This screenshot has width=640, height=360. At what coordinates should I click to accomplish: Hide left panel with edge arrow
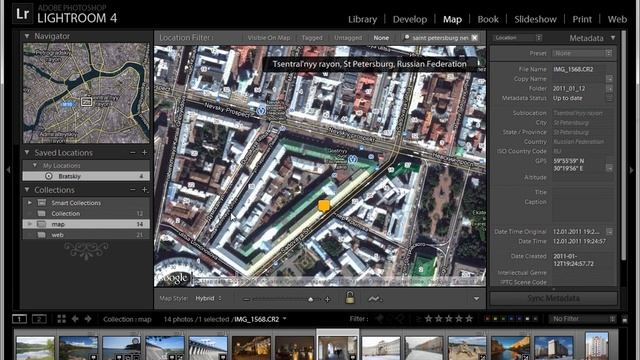pyautogui.click(x=8, y=170)
